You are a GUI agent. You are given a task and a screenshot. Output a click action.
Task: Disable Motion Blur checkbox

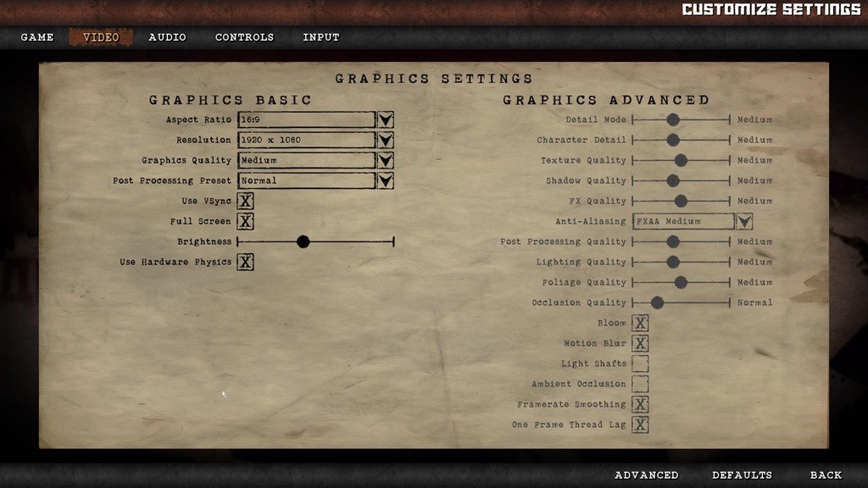640,344
